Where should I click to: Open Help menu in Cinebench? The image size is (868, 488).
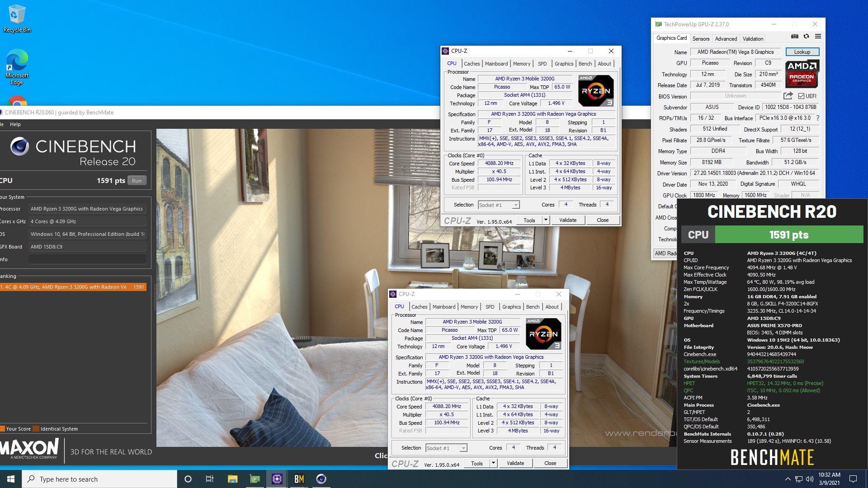[15, 124]
